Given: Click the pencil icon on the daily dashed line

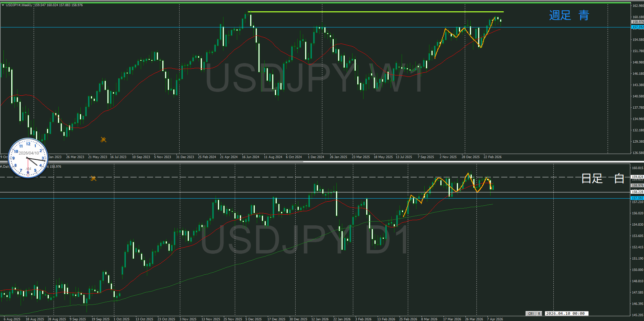Looking at the screenshot, I should click(93, 178).
